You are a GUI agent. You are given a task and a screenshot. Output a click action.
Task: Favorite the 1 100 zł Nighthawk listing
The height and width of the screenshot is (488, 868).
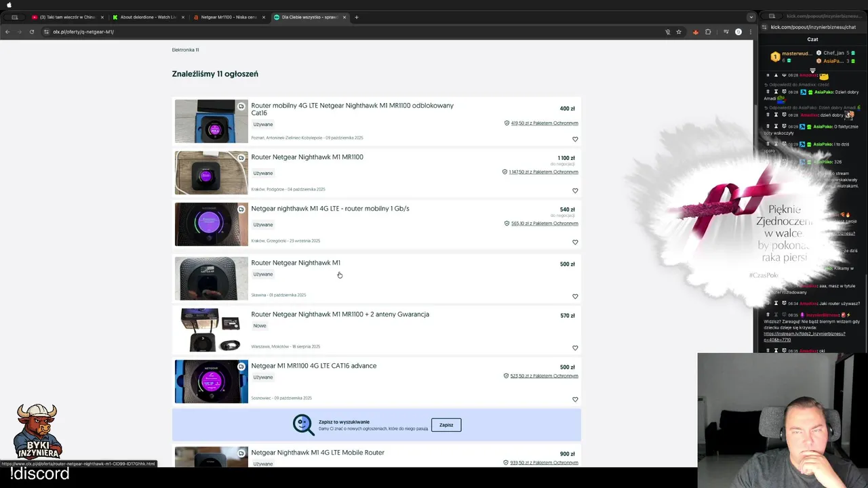click(575, 190)
